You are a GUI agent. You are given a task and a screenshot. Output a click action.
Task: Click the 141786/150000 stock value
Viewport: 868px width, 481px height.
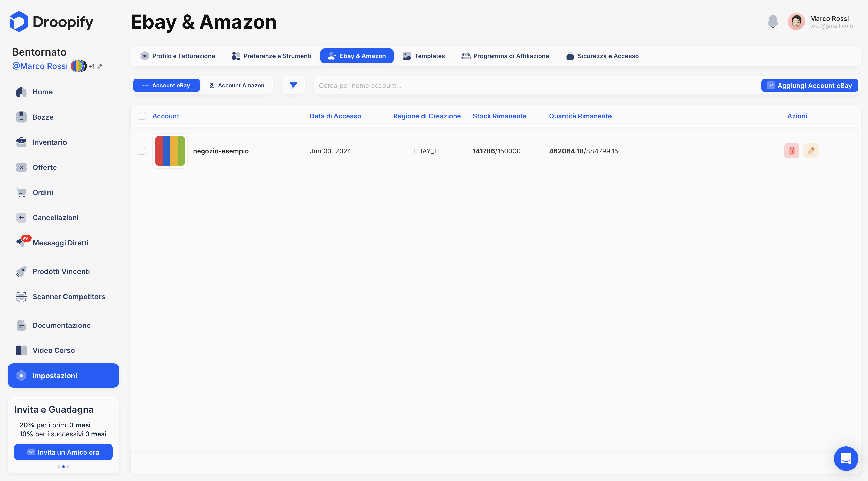click(496, 151)
